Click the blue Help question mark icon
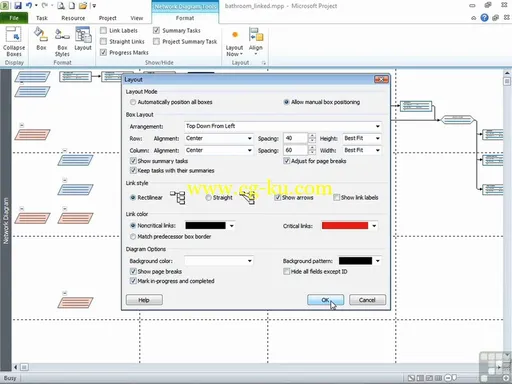This screenshot has height=384, width=512. click(x=484, y=18)
